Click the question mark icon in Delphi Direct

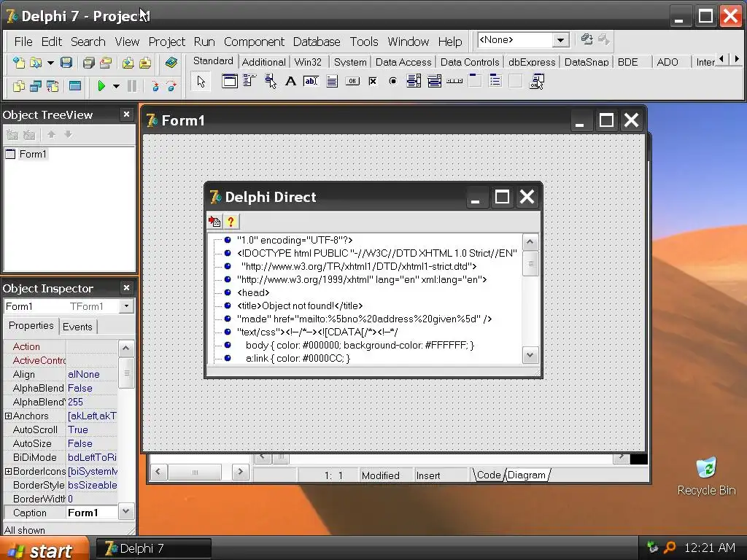point(231,222)
